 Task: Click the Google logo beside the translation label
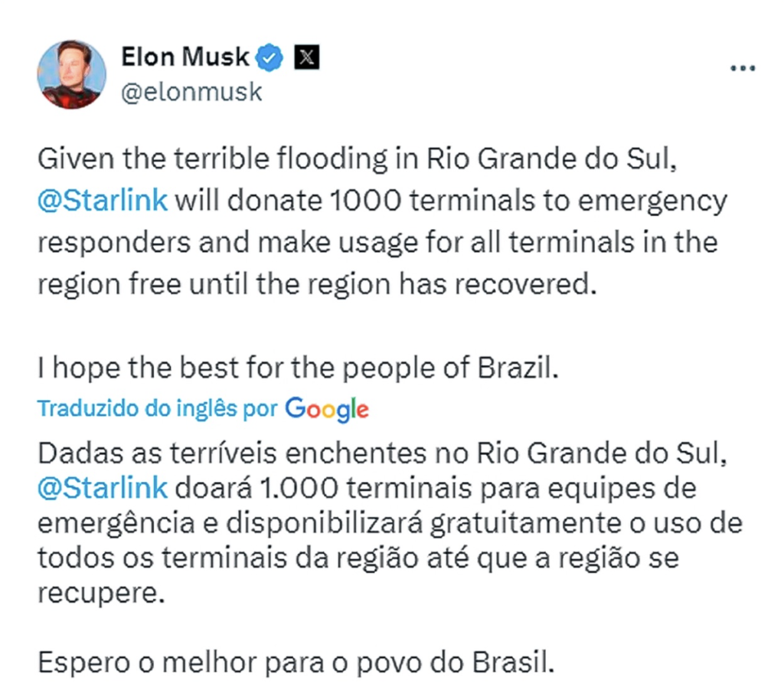pos(327,409)
